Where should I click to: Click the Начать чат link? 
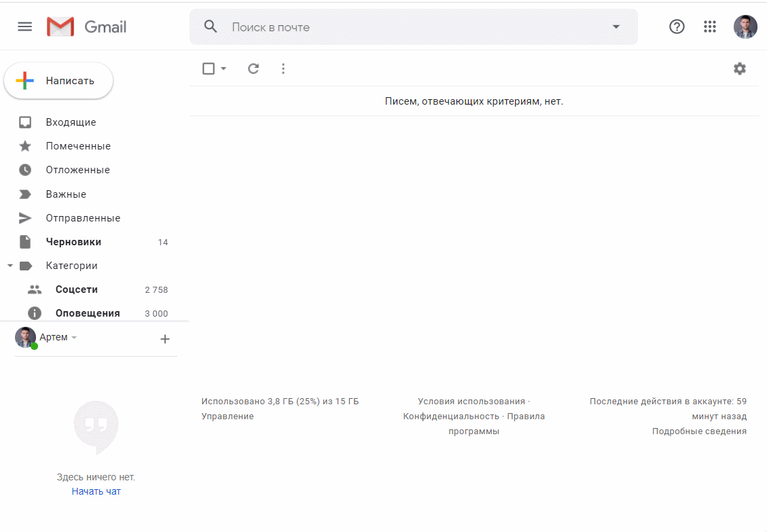coord(96,491)
